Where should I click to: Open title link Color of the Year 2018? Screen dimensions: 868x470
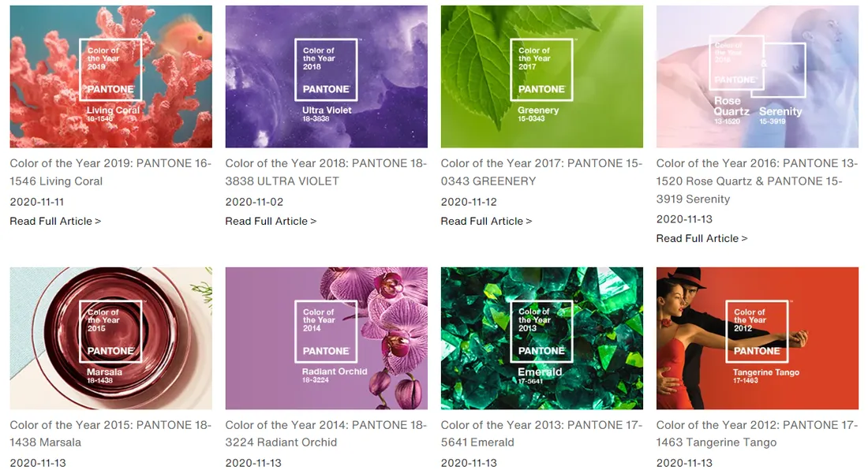326,172
